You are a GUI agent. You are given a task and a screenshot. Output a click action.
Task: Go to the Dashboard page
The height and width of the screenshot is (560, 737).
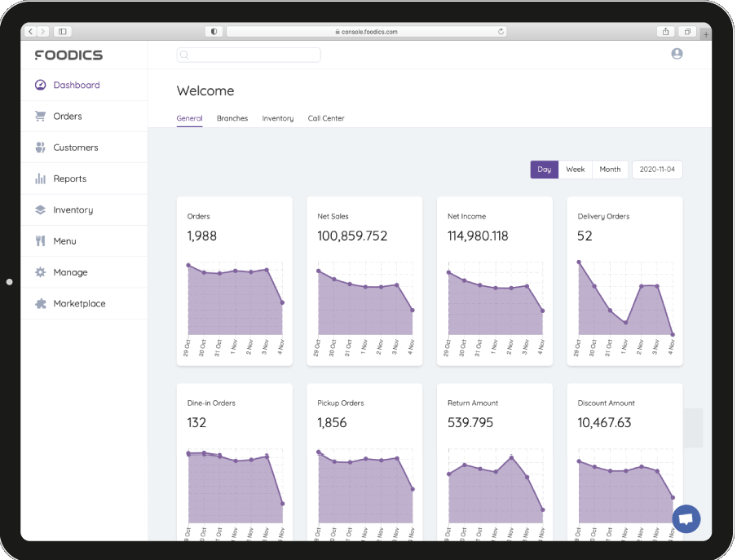coord(77,85)
